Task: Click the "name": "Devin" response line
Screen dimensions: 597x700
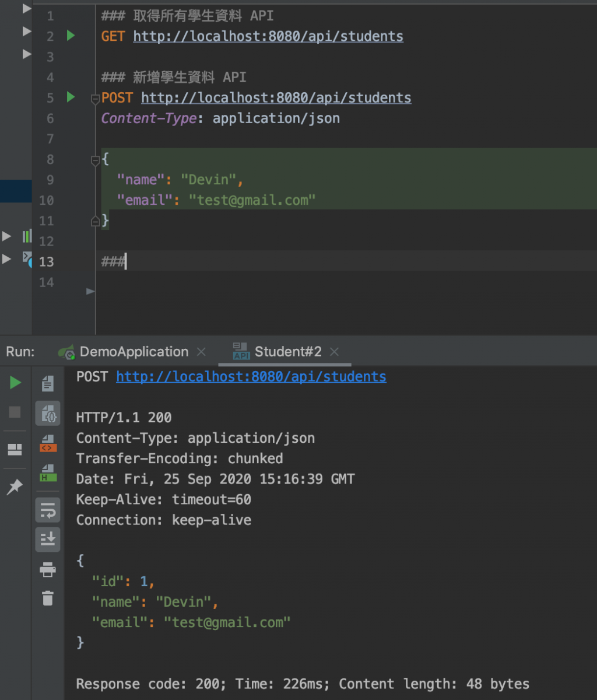Action: [156, 601]
